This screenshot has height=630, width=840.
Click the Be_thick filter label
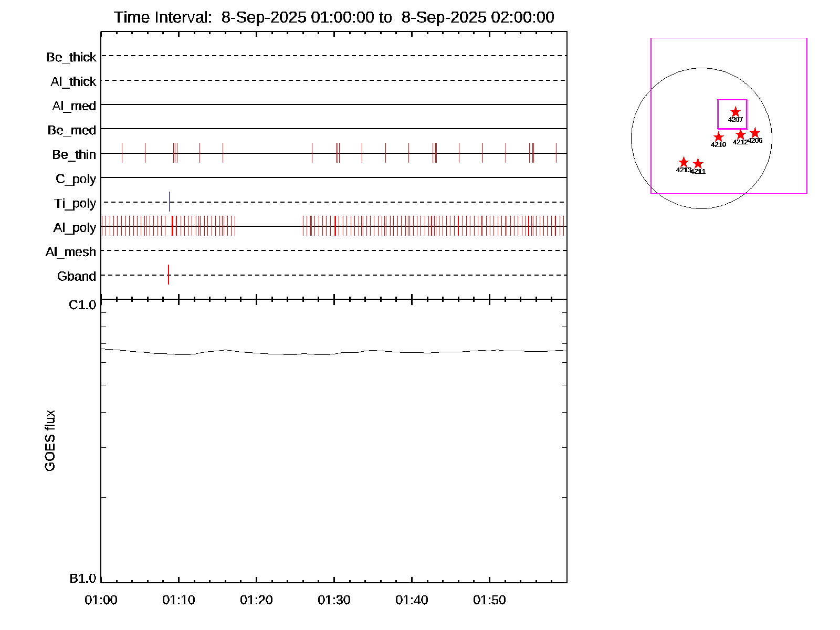(71, 57)
